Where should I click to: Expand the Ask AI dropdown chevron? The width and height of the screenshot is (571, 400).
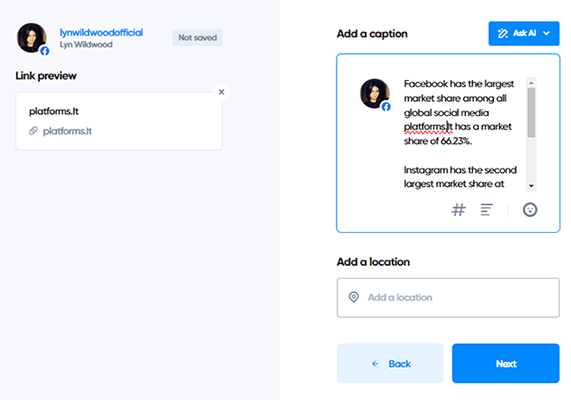546,33
